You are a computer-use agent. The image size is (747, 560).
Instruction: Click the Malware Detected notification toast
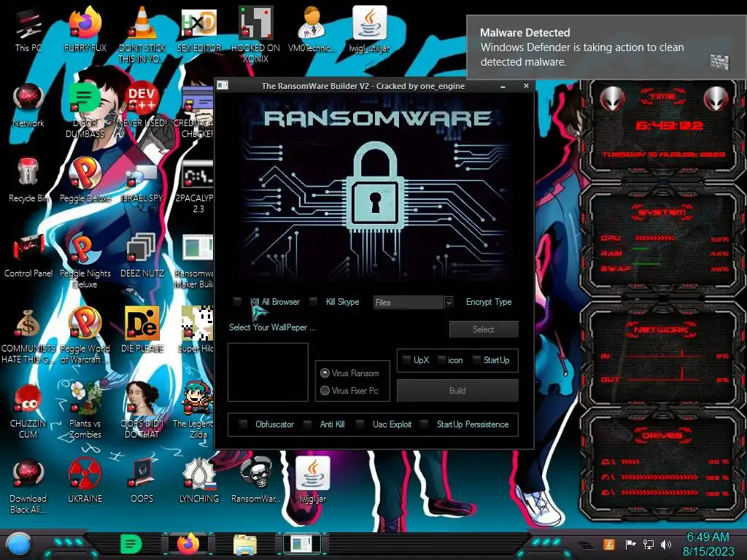[x=606, y=47]
